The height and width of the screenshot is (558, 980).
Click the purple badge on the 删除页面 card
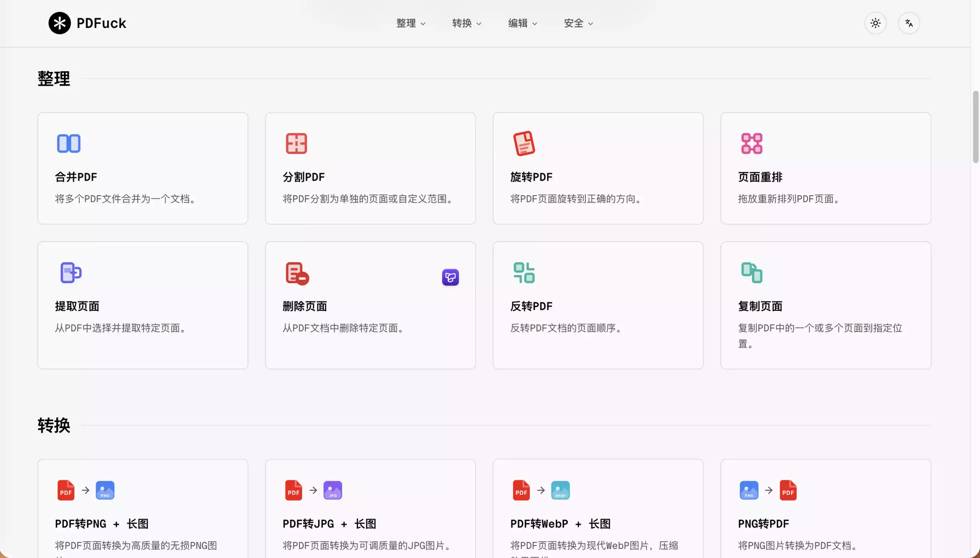450,277
